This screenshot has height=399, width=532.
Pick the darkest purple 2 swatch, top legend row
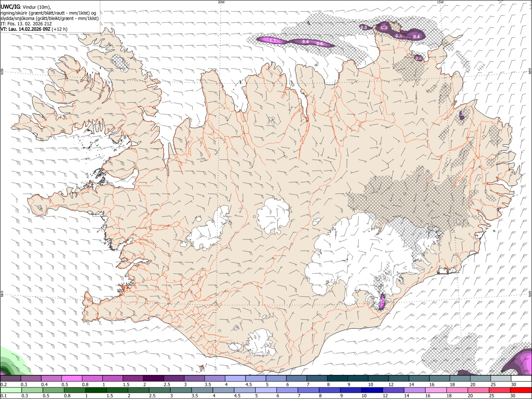[153, 379]
